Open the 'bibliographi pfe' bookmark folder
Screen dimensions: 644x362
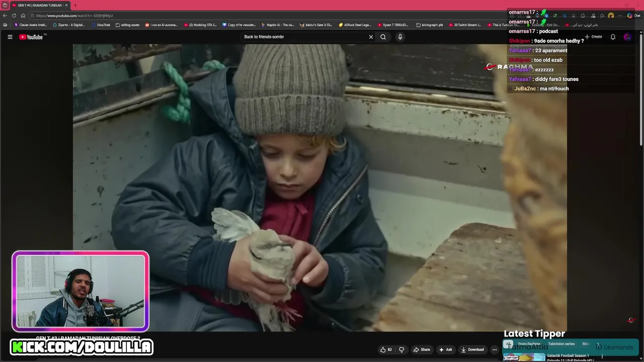pos(430,25)
